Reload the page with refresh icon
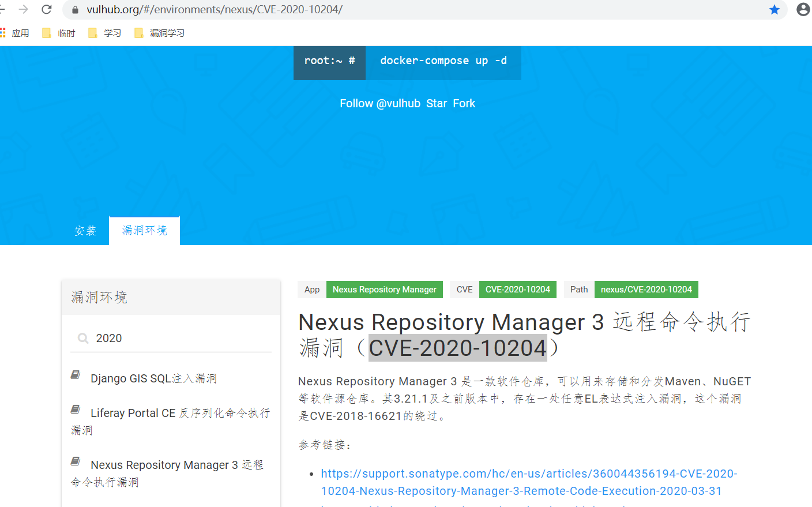This screenshot has width=812, height=507. click(47, 9)
